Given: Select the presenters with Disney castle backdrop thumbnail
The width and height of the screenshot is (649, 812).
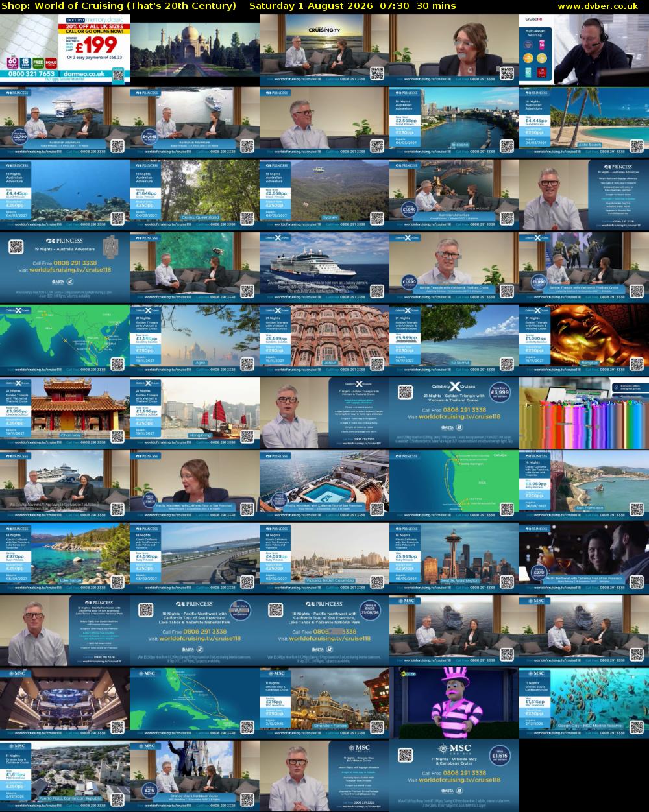Looking at the screenshot, I should (x=195, y=775).
